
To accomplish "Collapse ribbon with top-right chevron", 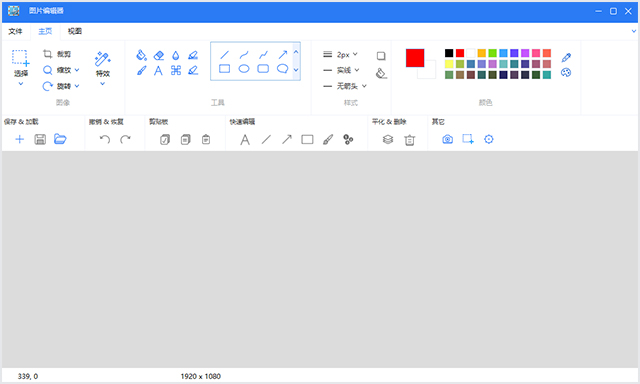I will pyautogui.click(x=634, y=31).
